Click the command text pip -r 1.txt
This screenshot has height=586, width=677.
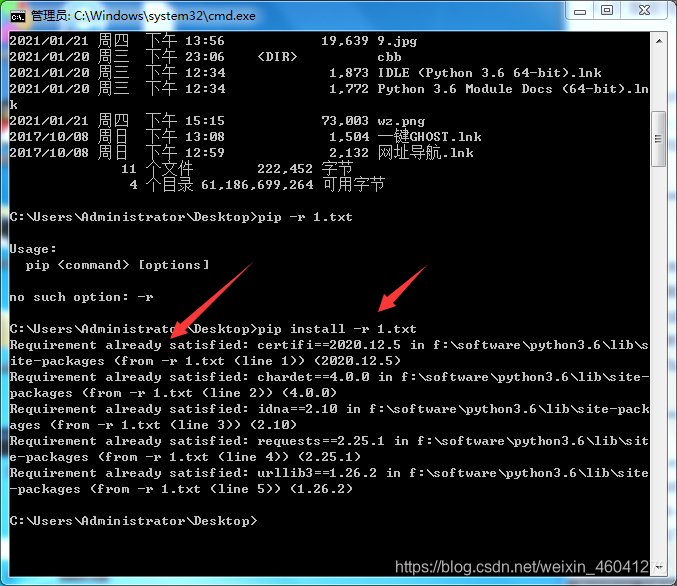coord(305,217)
